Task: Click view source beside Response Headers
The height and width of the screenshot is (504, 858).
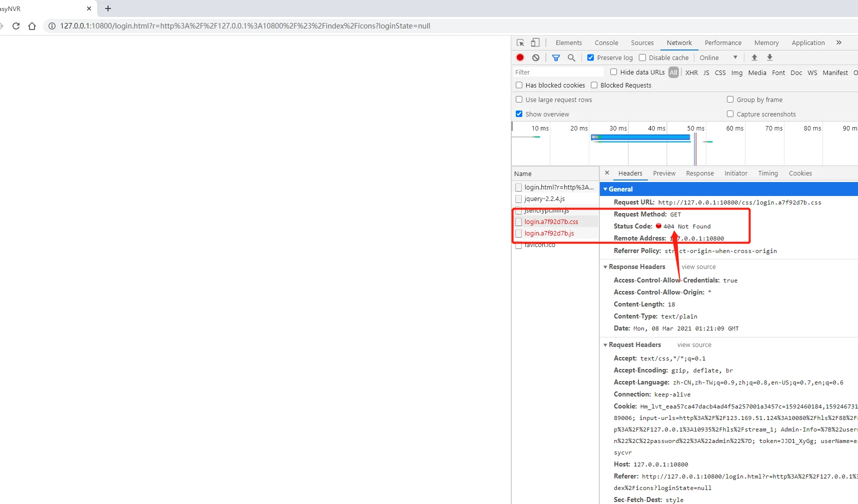Action: point(698,267)
